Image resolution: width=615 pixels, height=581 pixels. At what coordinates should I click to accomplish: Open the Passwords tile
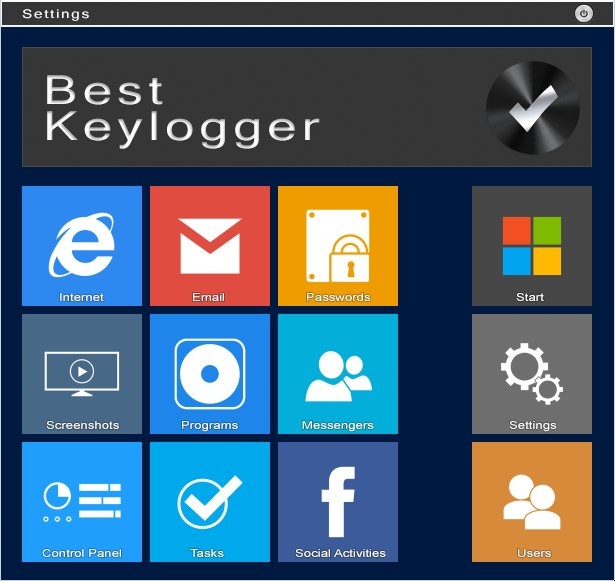click(338, 246)
